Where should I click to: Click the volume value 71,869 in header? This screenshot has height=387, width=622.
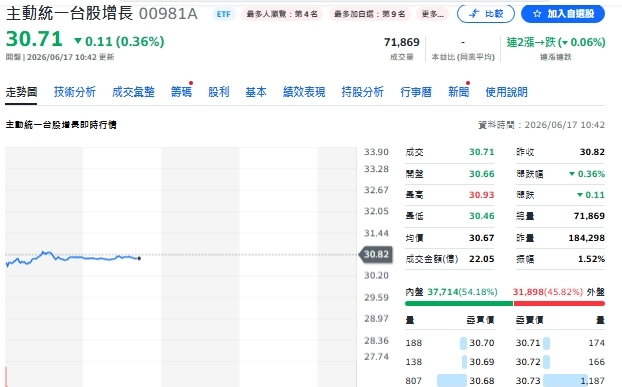coord(401,42)
